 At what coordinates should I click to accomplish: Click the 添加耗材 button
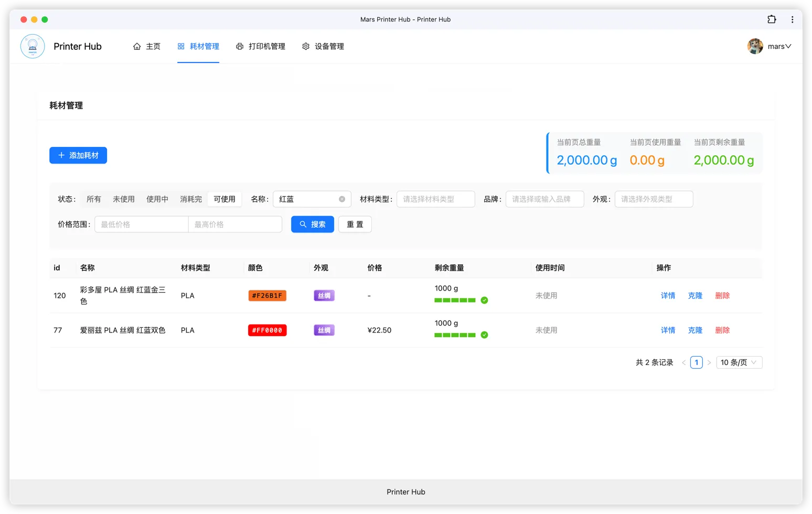point(78,155)
